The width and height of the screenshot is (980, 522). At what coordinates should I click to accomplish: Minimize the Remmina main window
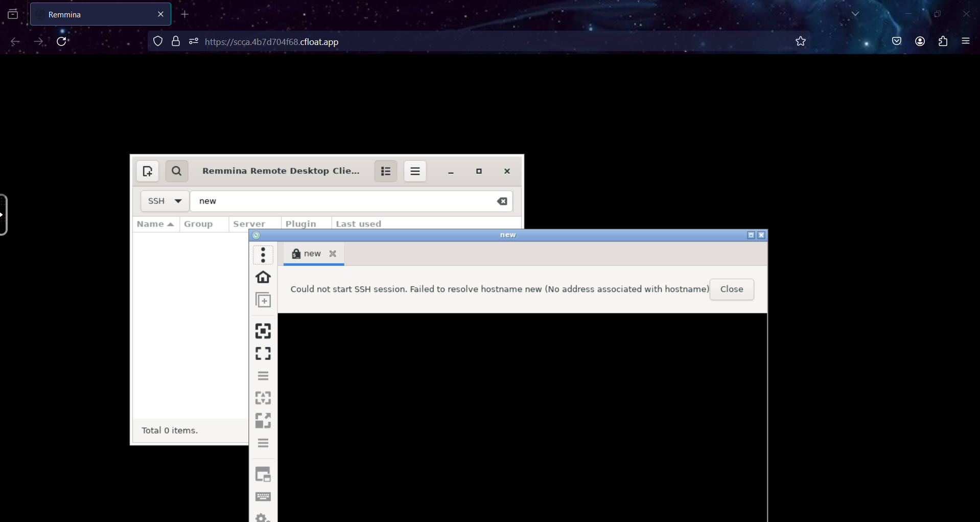click(451, 171)
